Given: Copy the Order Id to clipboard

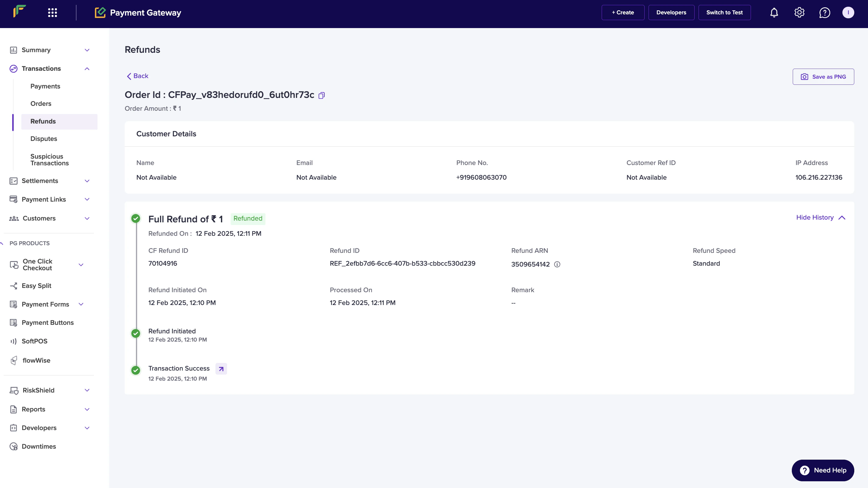Looking at the screenshot, I should [322, 95].
